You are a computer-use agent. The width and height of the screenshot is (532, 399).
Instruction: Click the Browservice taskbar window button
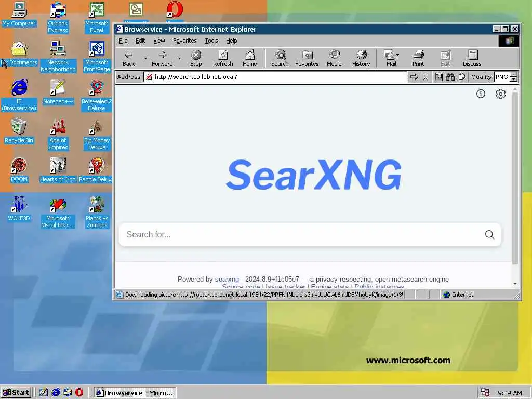click(135, 393)
